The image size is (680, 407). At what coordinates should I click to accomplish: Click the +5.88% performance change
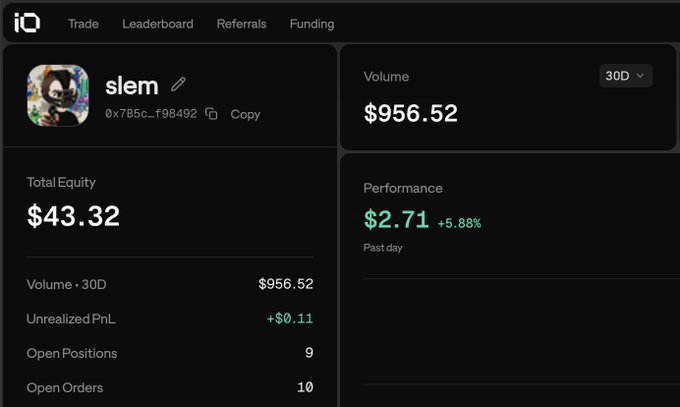[x=459, y=223]
